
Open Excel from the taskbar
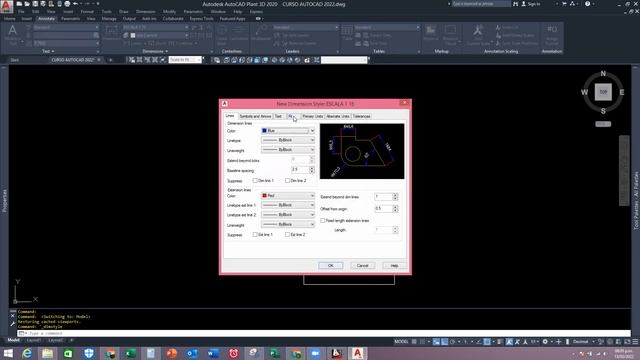[x=130, y=353]
